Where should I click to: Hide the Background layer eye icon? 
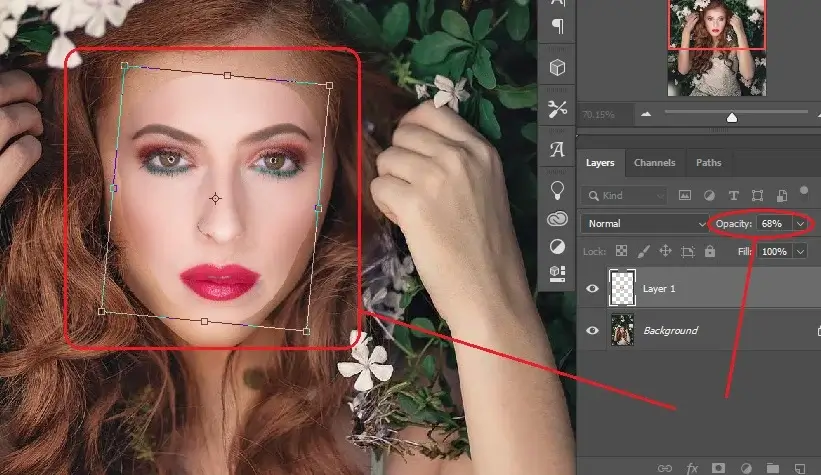coord(592,330)
